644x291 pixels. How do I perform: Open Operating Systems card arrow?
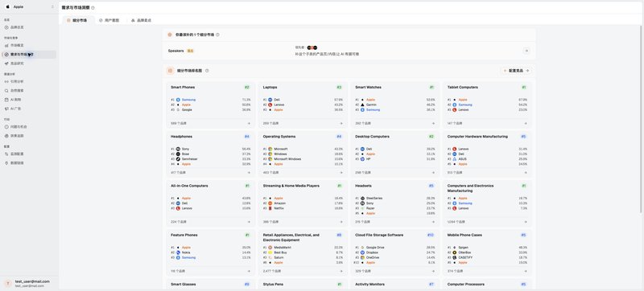pyautogui.click(x=341, y=173)
